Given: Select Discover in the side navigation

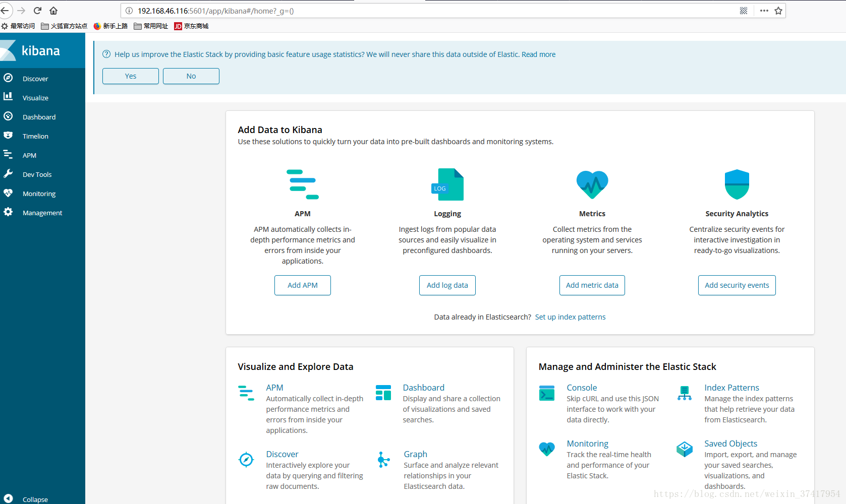Looking at the screenshot, I should [35, 79].
